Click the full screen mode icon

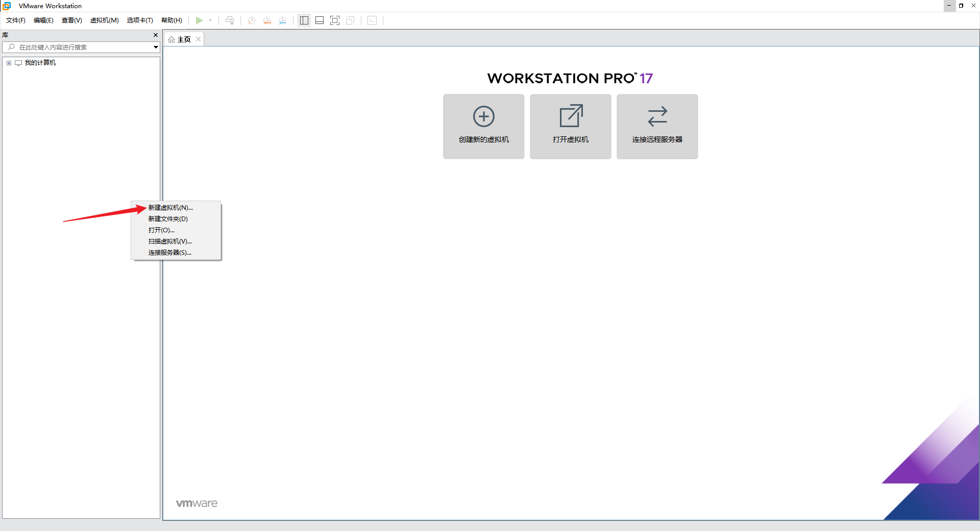(x=335, y=20)
